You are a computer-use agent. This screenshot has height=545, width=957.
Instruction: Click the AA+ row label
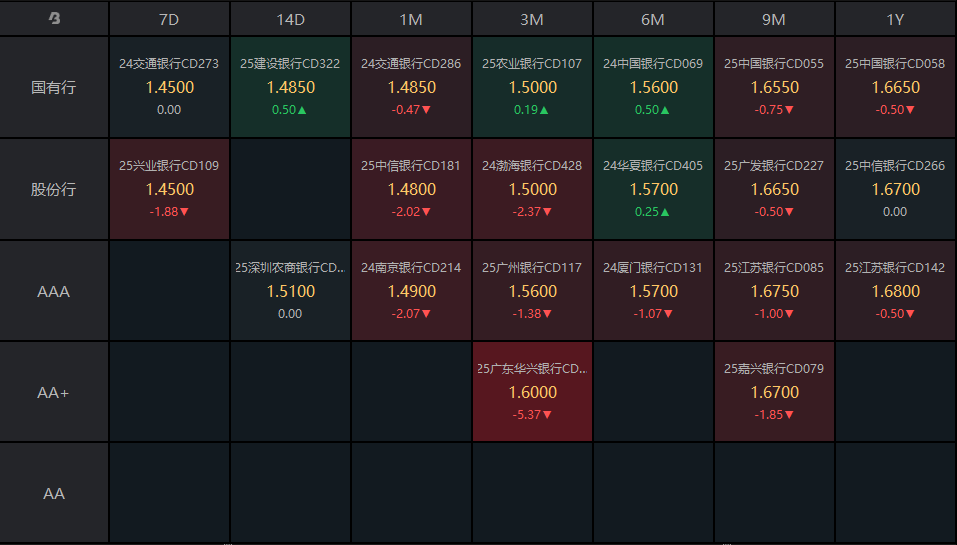pos(54,392)
